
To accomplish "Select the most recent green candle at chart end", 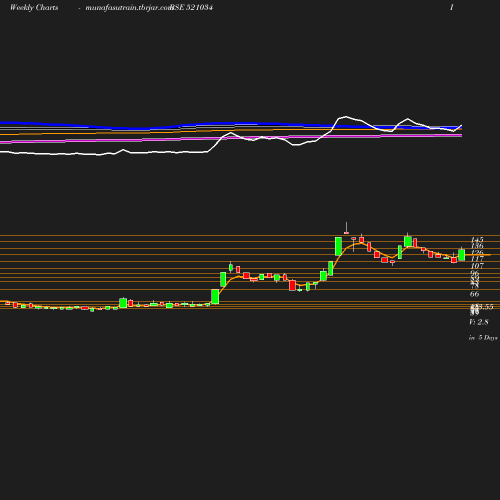I will 462,254.
